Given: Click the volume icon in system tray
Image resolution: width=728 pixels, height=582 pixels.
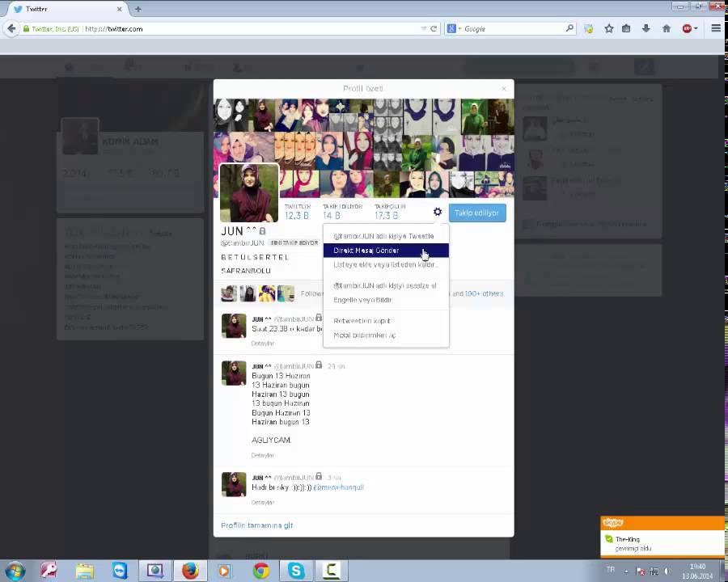Looking at the screenshot, I should click(667, 571).
